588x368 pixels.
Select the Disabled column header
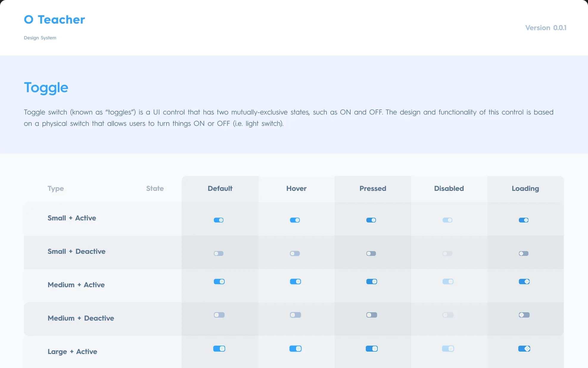pos(449,188)
